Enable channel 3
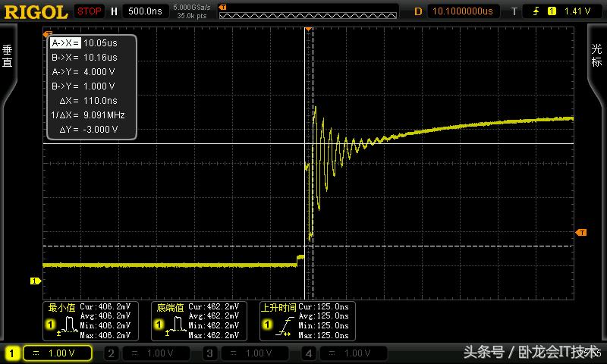Image resolution: width=607 pixels, height=364 pixels. (x=210, y=353)
